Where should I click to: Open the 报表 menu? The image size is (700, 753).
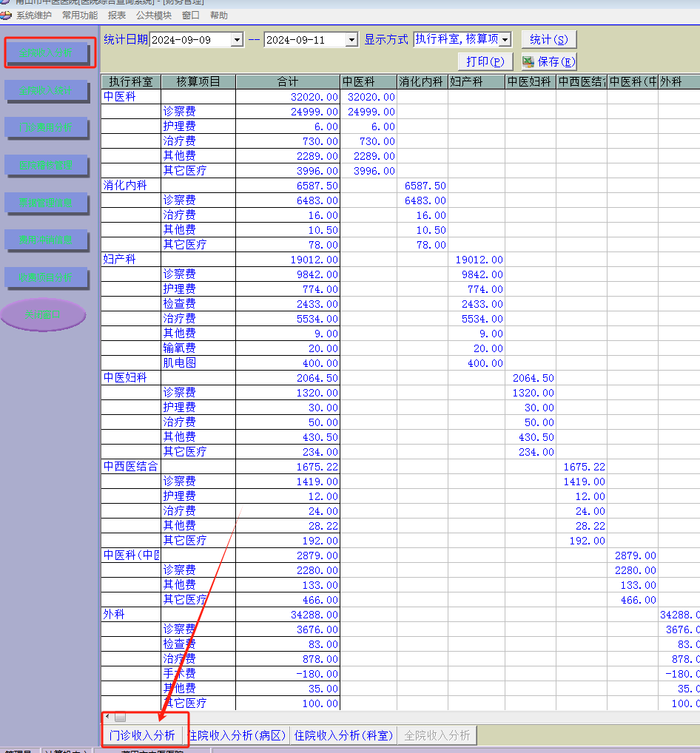[x=117, y=16]
